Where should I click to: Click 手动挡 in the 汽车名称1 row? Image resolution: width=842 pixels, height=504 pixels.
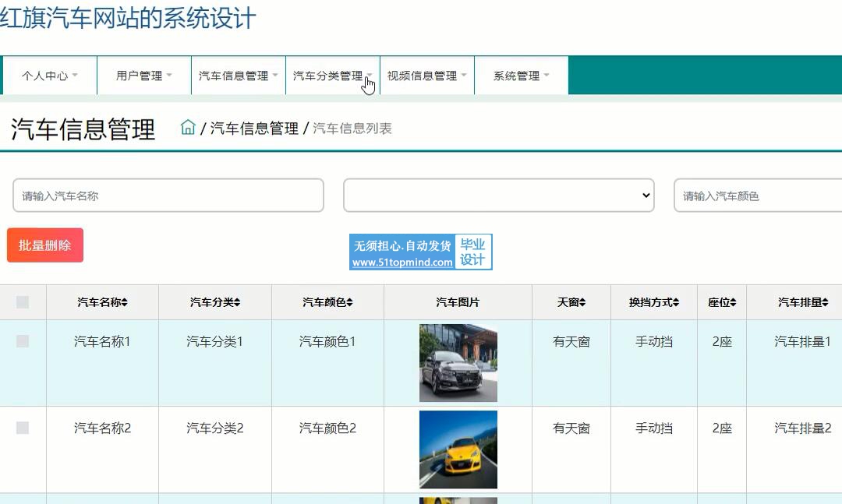(x=654, y=341)
